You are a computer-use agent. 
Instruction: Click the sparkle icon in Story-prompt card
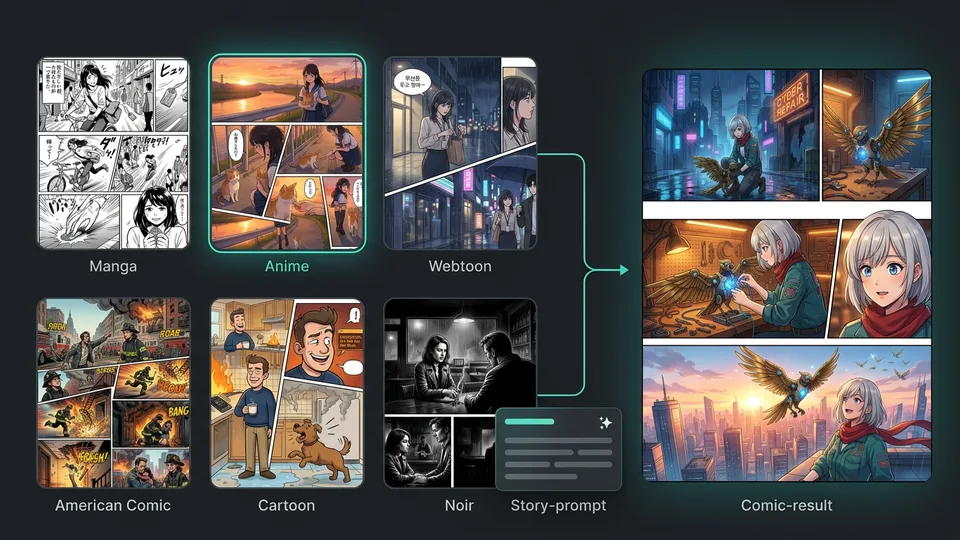[606, 422]
